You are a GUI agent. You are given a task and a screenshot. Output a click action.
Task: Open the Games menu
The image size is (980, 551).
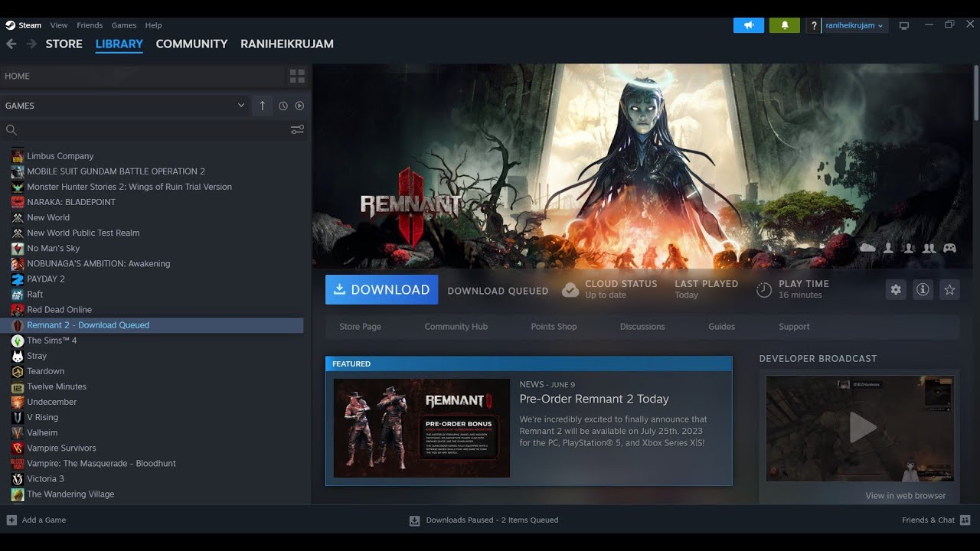[124, 25]
